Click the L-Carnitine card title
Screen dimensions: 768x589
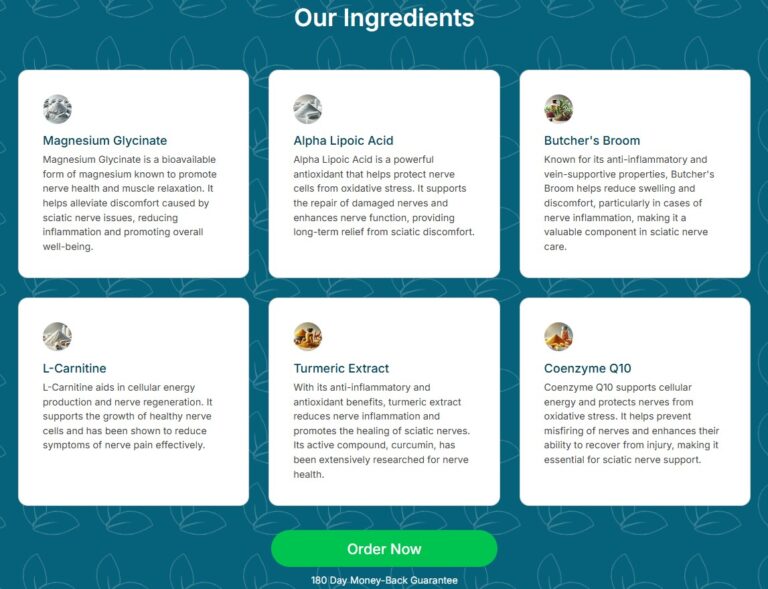tap(75, 368)
